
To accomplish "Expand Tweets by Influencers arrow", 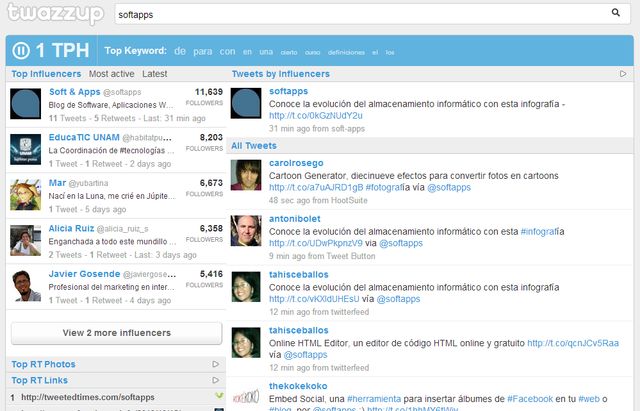I will pyautogui.click(x=623, y=74).
